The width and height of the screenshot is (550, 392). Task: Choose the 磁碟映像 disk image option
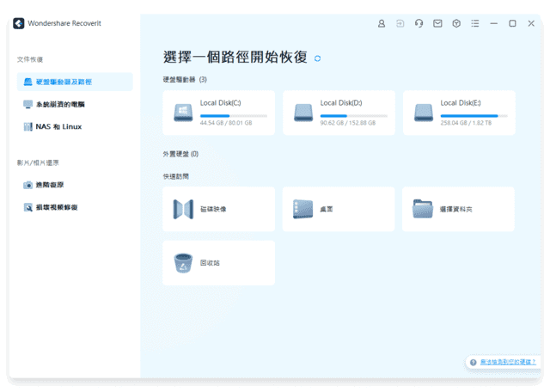pos(218,209)
